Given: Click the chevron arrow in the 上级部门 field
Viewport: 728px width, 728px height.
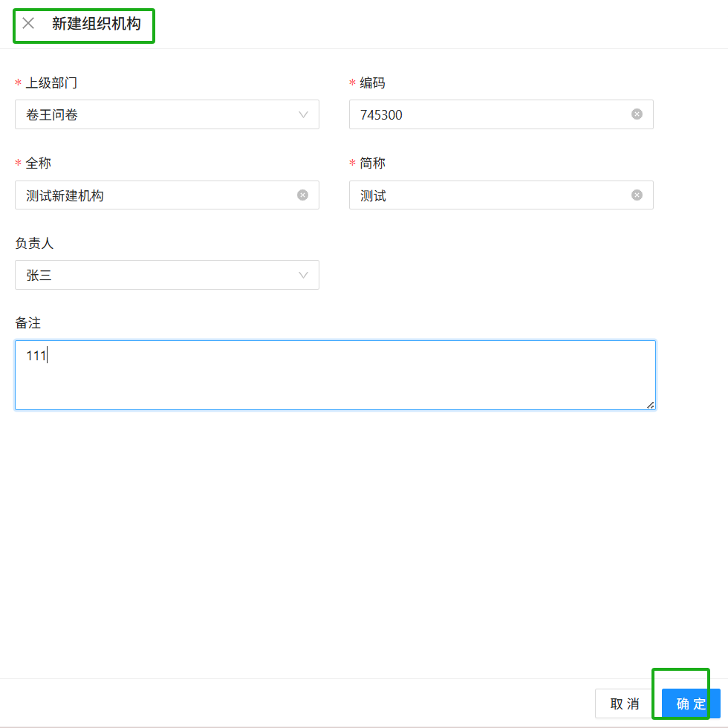Looking at the screenshot, I should pyautogui.click(x=303, y=114).
